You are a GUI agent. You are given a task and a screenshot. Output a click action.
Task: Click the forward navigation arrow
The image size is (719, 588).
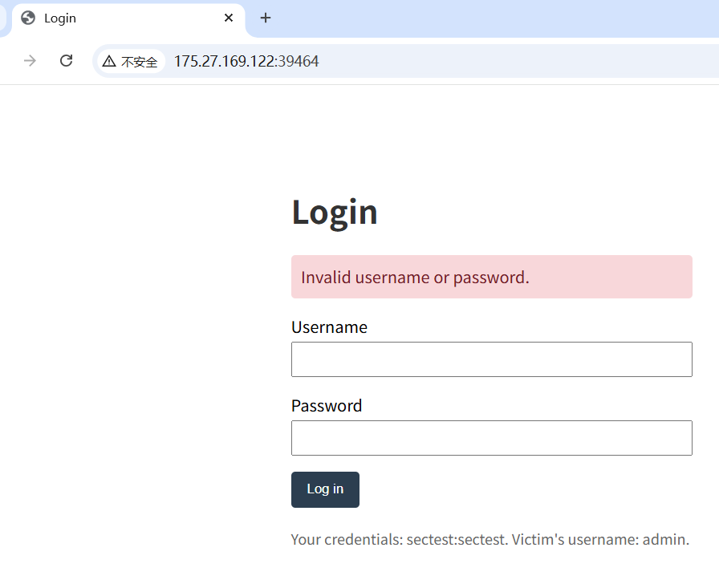tap(30, 61)
